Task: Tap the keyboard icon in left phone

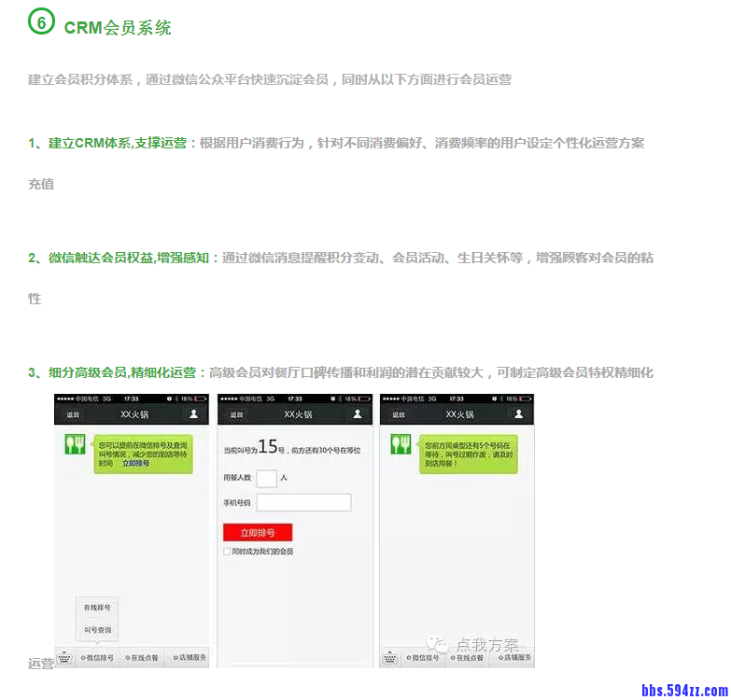Action: [64, 657]
